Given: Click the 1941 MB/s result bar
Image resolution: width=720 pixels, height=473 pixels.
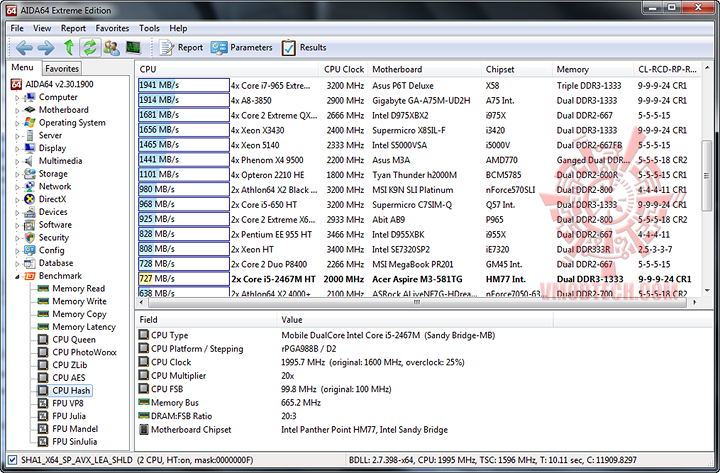Looking at the screenshot, I should pos(184,85).
